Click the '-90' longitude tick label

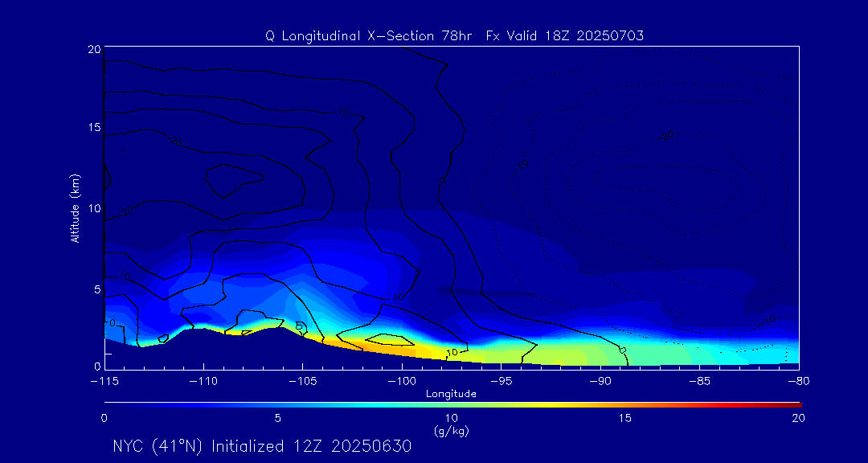click(600, 382)
